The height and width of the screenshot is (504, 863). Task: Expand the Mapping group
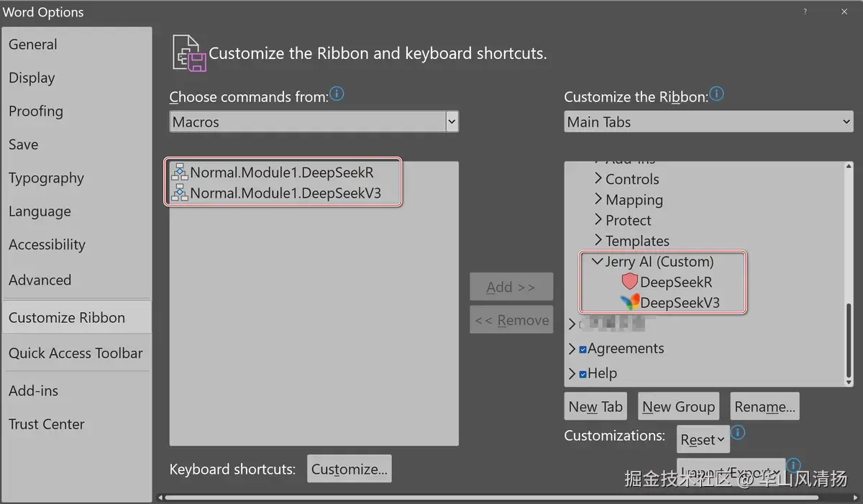(x=598, y=199)
